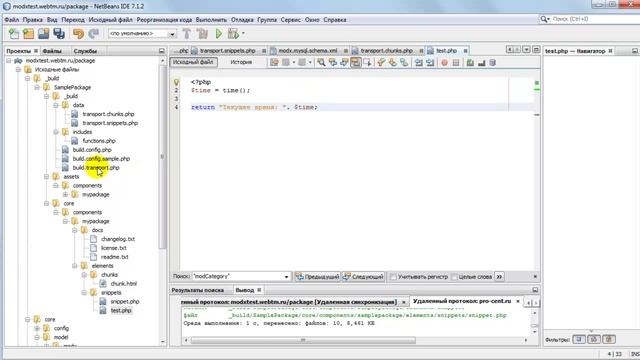Switch to the 'Файлы' tab

[x=52, y=51]
